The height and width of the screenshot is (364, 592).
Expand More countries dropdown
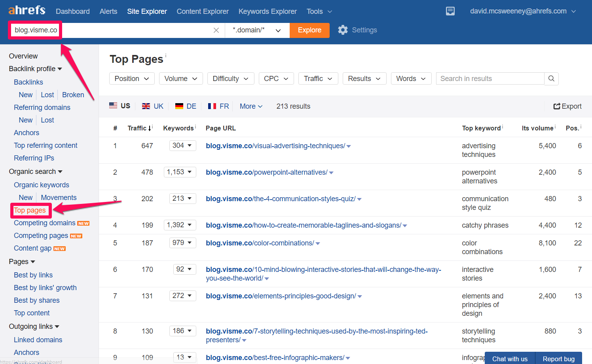pos(251,106)
